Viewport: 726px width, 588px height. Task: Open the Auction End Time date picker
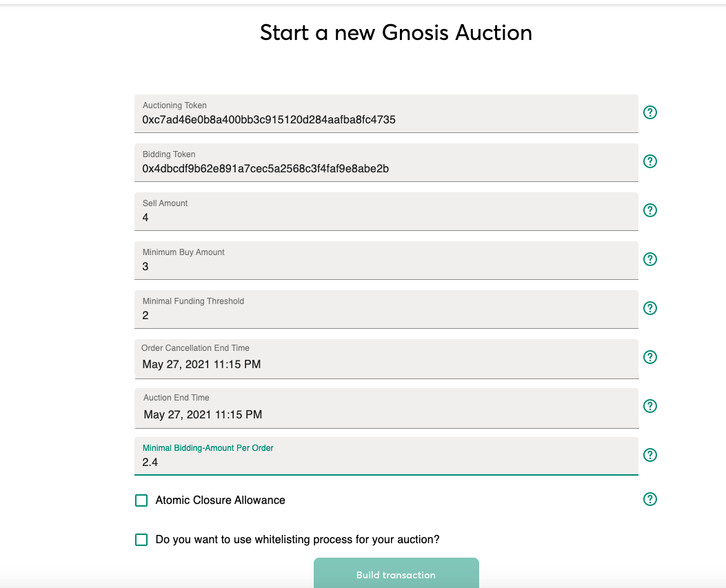click(x=386, y=414)
